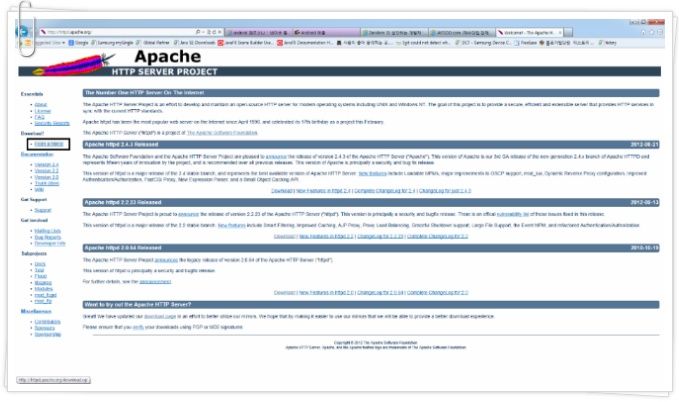Open 'New Features in httpd 2.0' link
The width and height of the screenshot is (679, 402).
point(326,293)
